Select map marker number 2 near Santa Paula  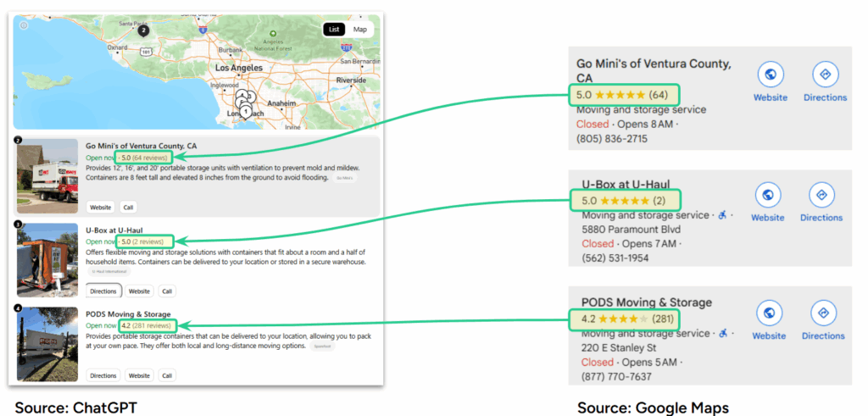[x=143, y=31]
